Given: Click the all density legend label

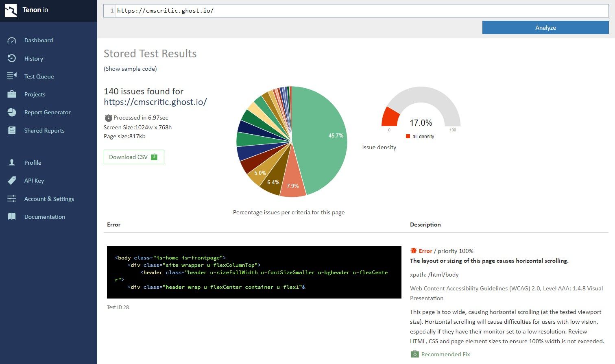Looking at the screenshot, I should [x=423, y=137].
